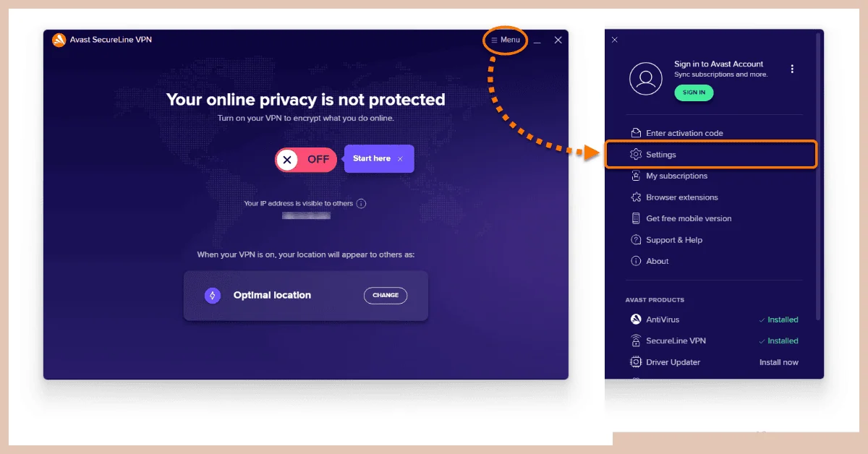Close the side menu panel

tap(615, 40)
